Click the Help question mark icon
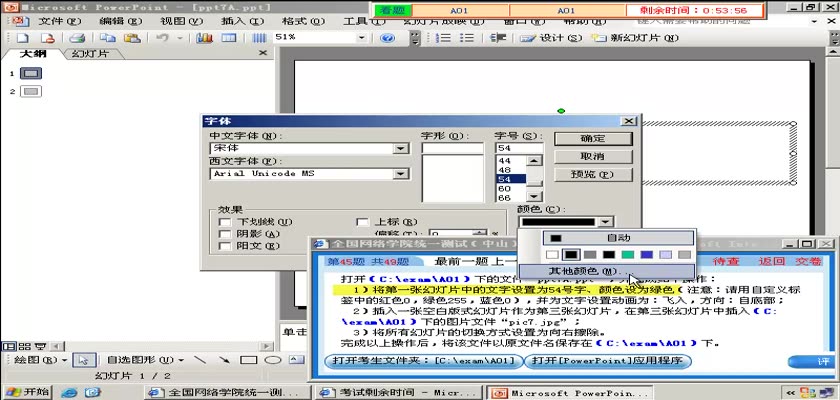The image size is (840, 400). point(387,38)
